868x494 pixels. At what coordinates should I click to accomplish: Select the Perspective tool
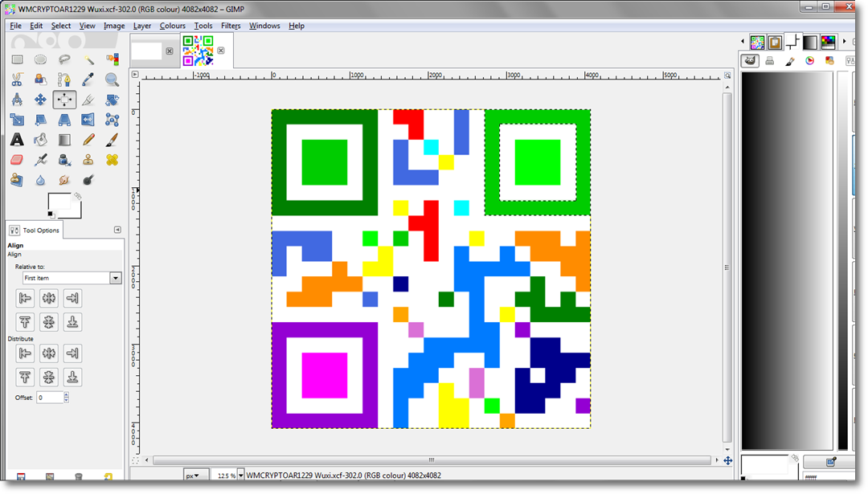click(64, 120)
